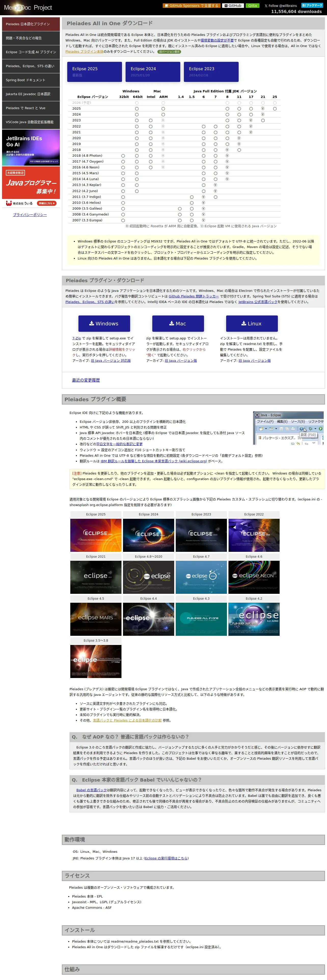The height and width of the screenshot is (980, 327).
Task: Click the MergeDoc Project logo
Action: pyautogui.click(x=28, y=7)
